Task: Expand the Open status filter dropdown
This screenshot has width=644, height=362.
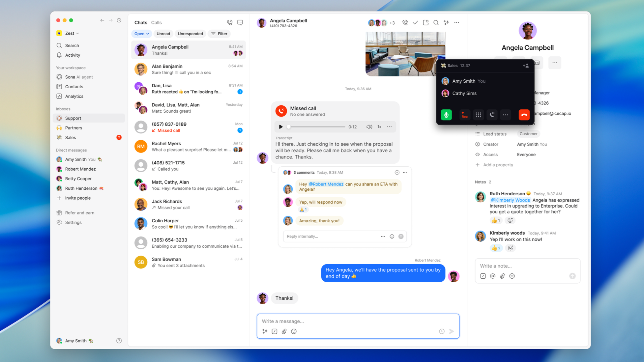Action: (x=142, y=34)
